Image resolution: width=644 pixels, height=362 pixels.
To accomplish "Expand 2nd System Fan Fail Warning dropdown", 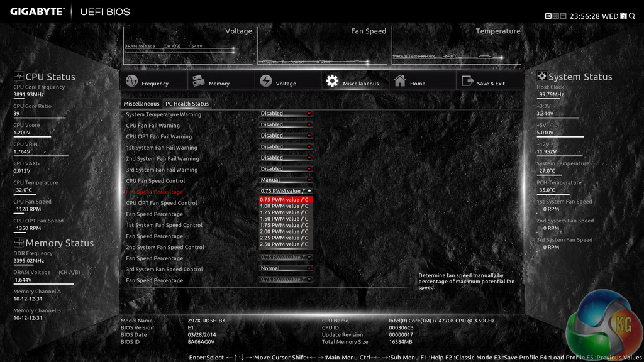I will pos(286,158).
